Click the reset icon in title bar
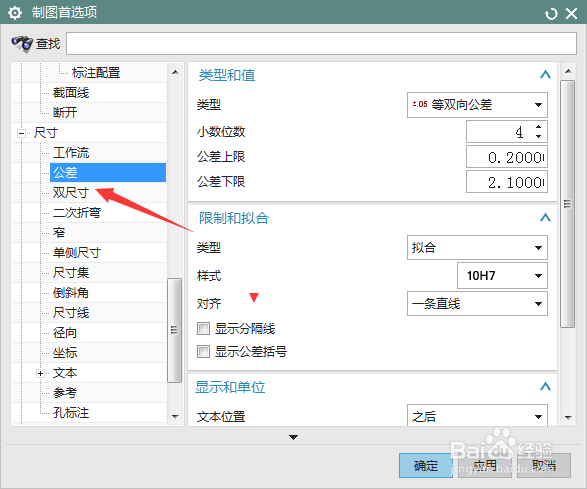Screen dimensions: 587x489 point(551,14)
